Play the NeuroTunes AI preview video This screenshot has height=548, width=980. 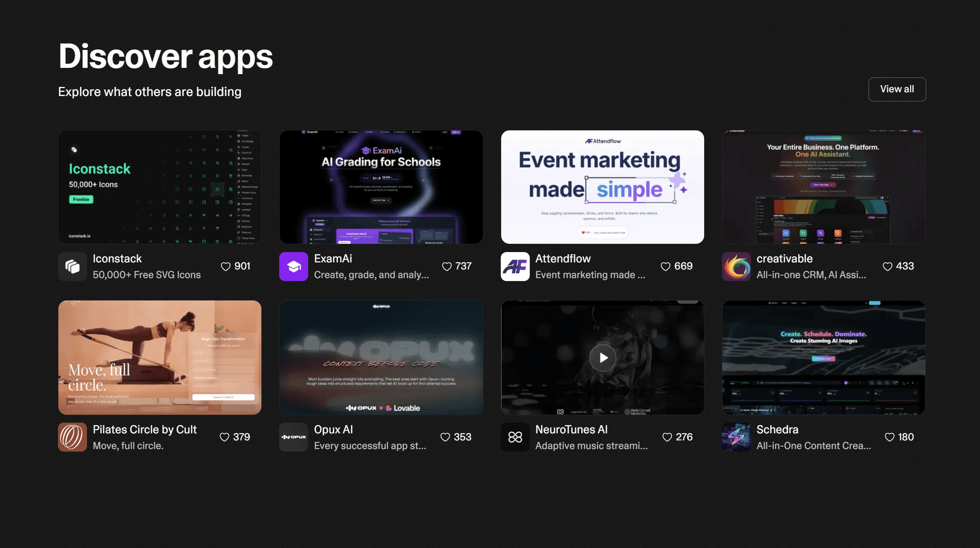[603, 358]
